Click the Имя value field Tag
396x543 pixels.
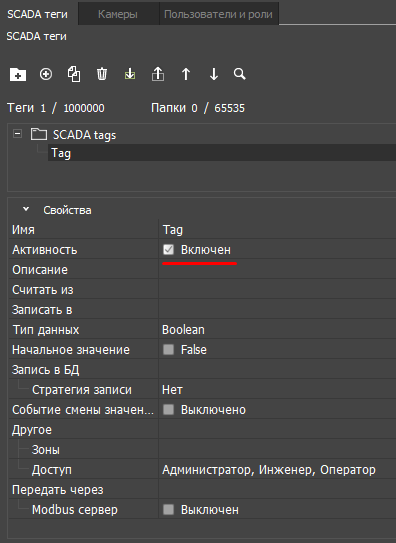click(x=277, y=230)
